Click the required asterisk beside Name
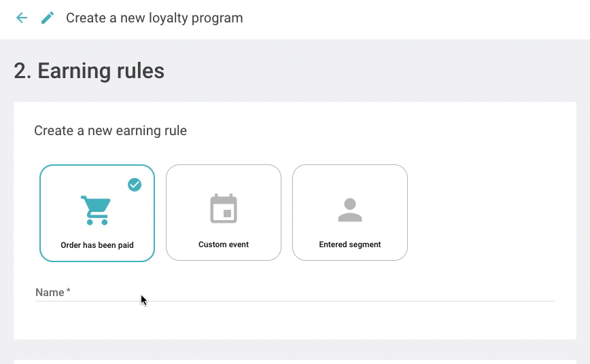This screenshot has height=364, width=590. pos(69,291)
